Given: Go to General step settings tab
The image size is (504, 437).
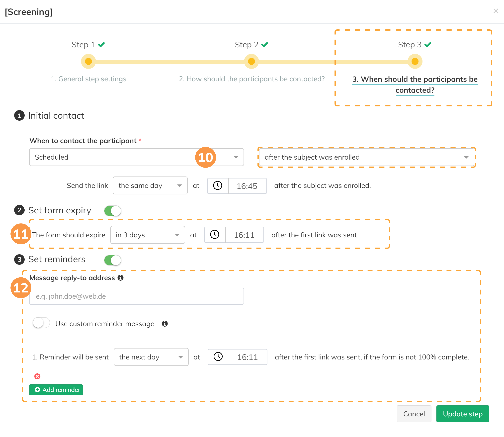Looking at the screenshot, I should [x=88, y=79].
